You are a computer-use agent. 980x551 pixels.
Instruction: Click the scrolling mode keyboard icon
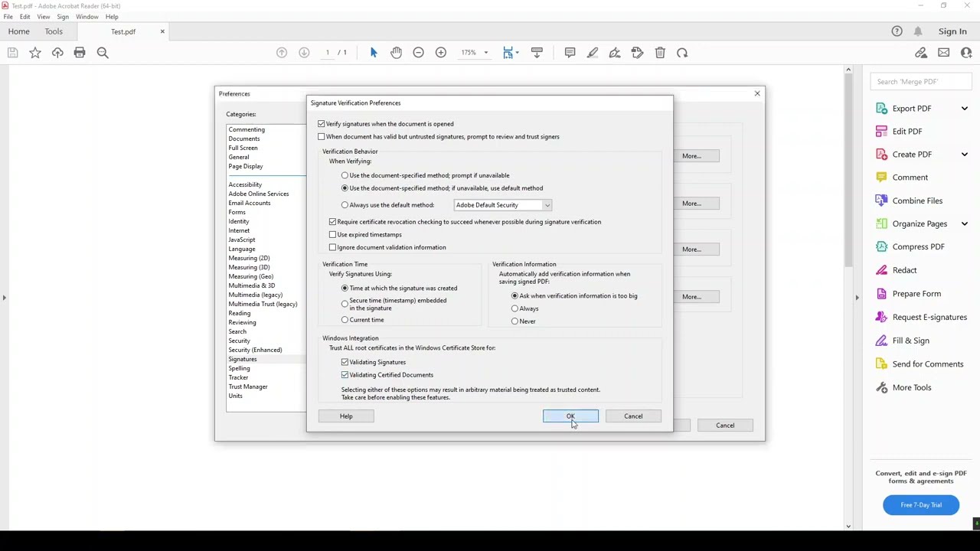click(x=537, y=53)
